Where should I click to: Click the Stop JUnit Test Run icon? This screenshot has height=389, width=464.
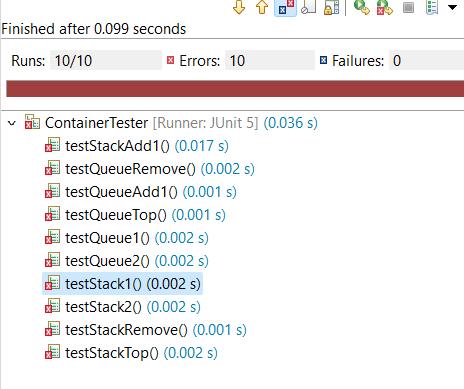[x=408, y=7]
